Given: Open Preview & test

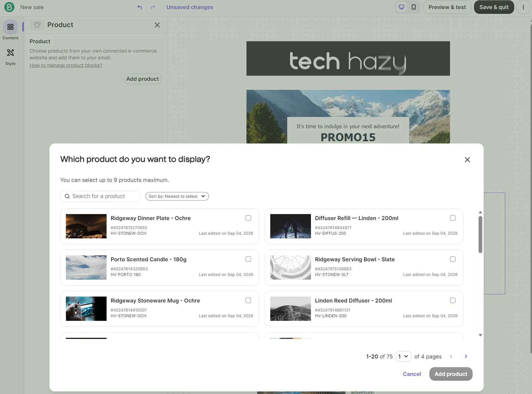Looking at the screenshot, I should pyautogui.click(x=447, y=7).
